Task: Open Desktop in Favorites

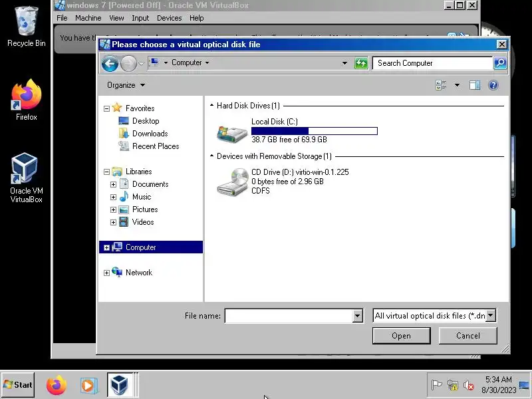Action: pyautogui.click(x=146, y=121)
